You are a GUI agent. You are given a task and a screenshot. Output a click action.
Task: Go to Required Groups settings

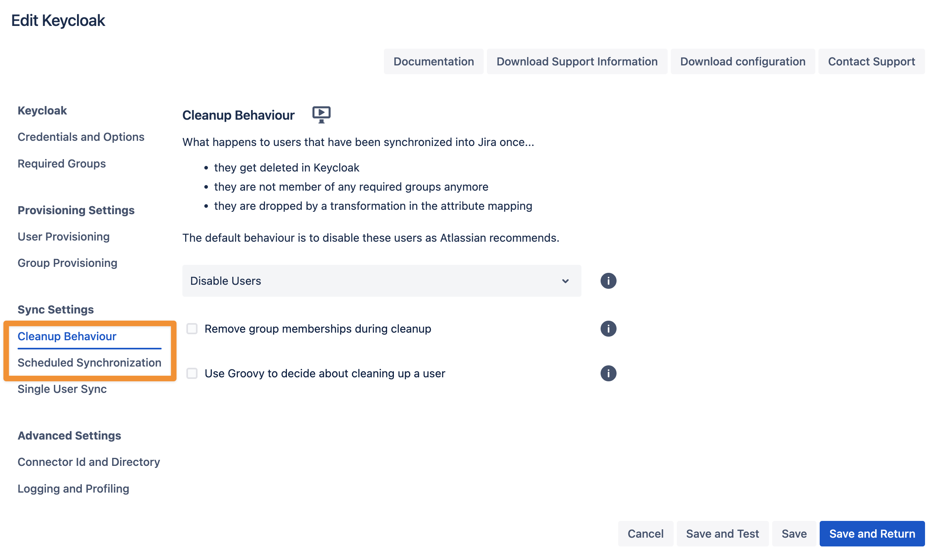point(61,164)
